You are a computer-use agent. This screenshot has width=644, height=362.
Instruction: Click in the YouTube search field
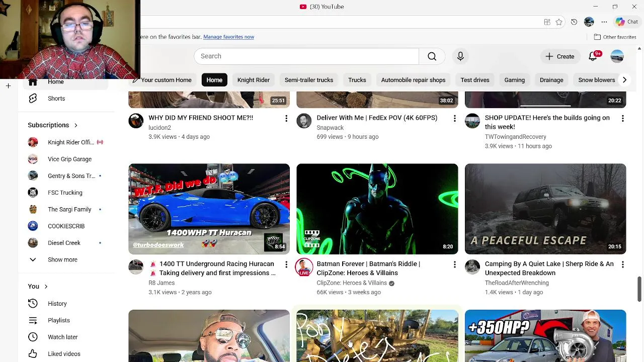tap(306, 56)
